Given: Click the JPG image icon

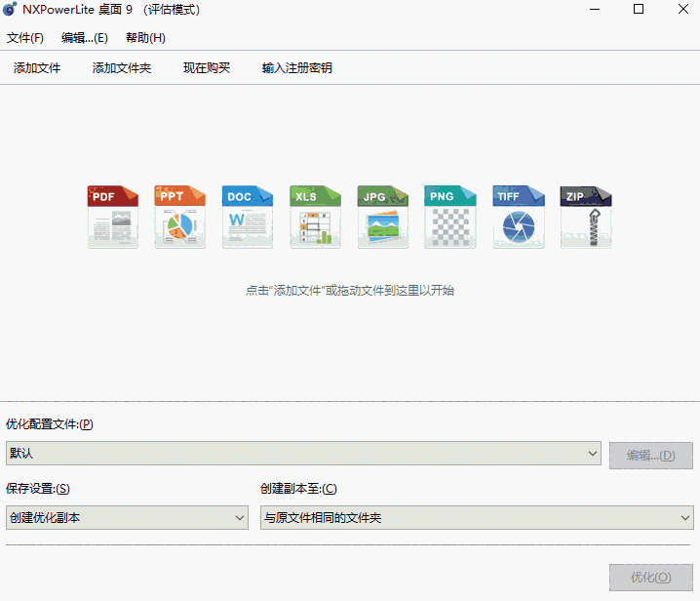Looking at the screenshot, I should point(383,216).
